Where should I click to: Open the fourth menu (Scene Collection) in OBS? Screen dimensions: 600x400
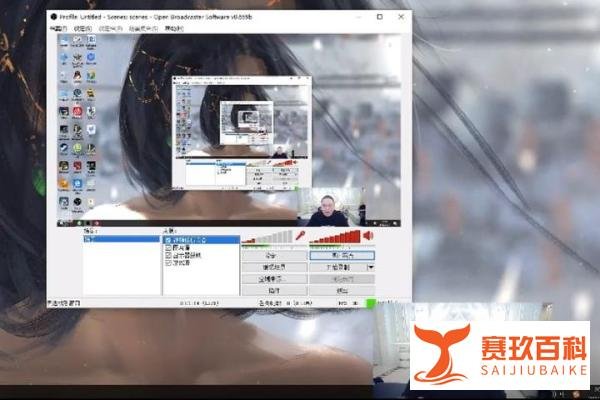(x=143, y=29)
